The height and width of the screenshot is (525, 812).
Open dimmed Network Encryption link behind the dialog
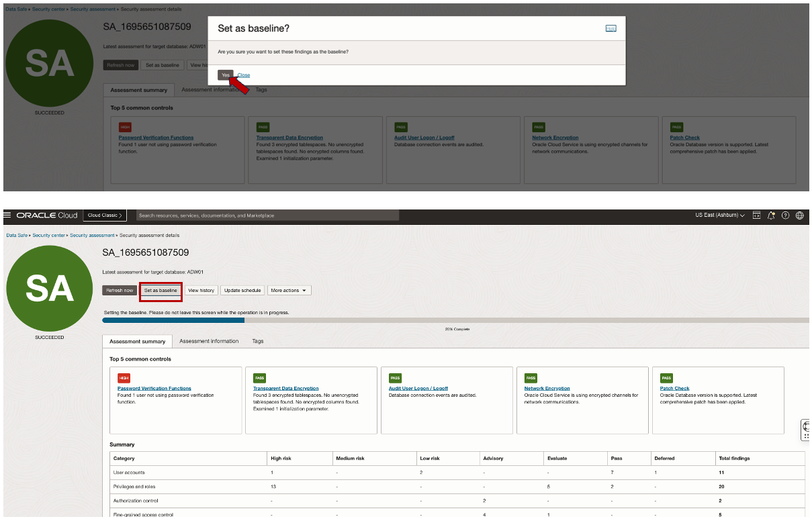(x=555, y=138)
